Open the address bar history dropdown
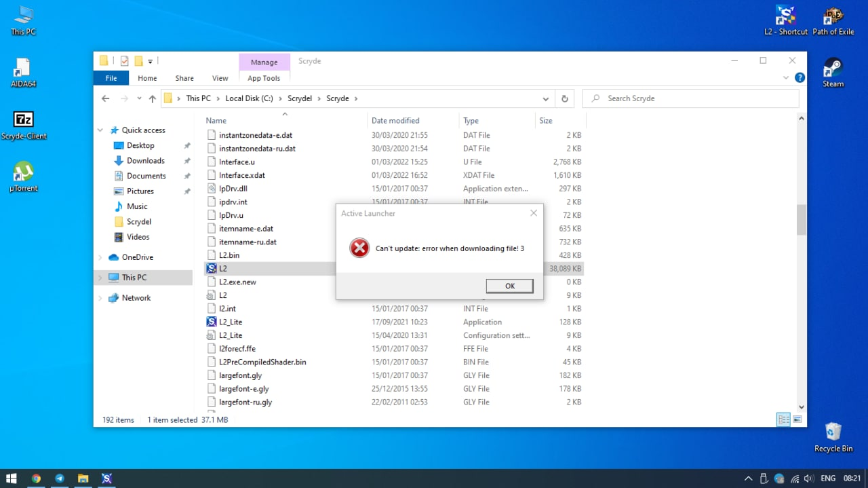Screen dimensions: 868x488 point(545,98)
